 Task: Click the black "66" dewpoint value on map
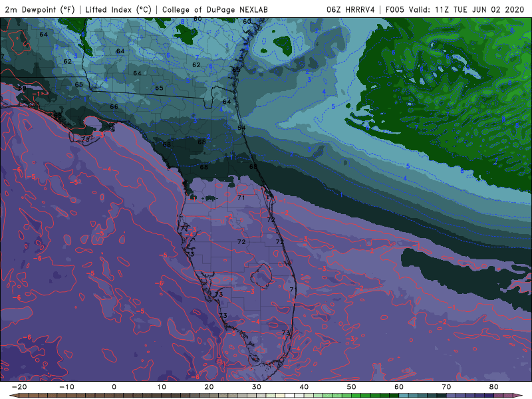(x=114, y=106)
